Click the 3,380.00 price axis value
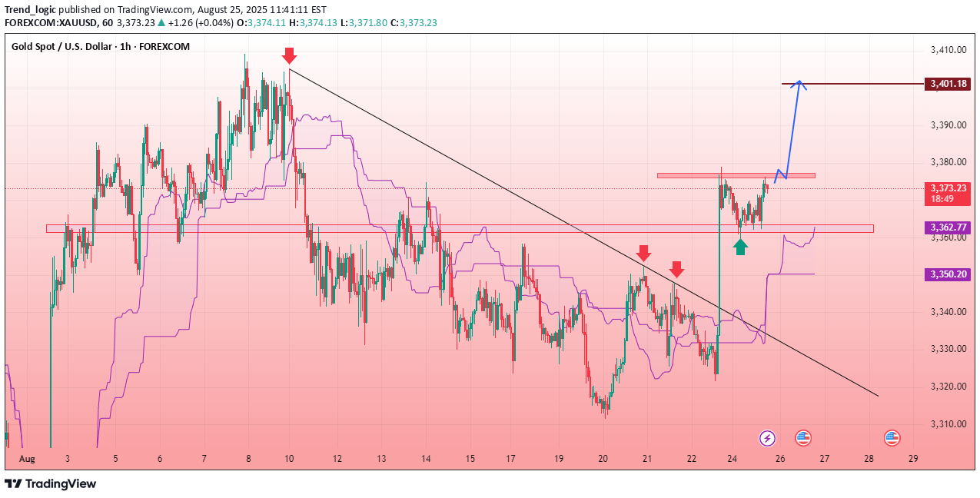 (x=948, y=162)
